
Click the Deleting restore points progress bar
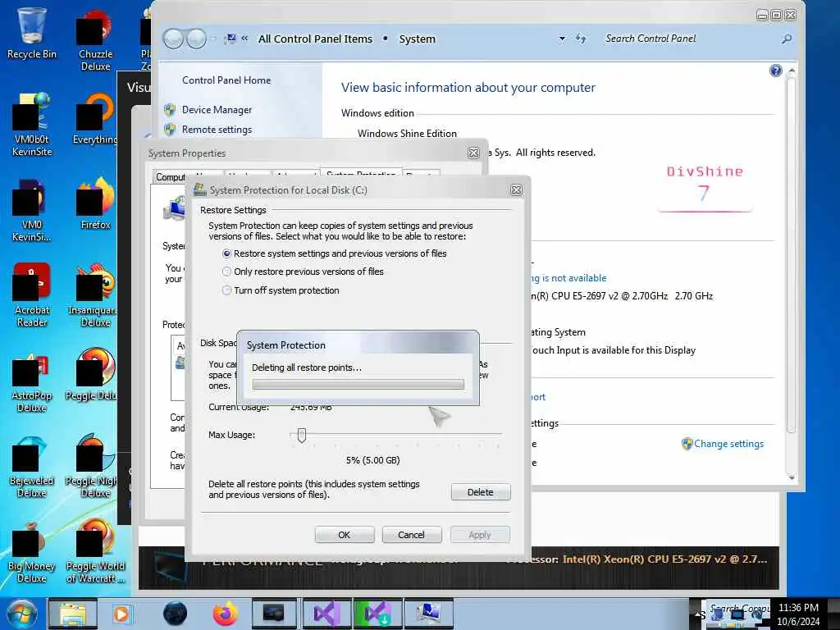click(x=358, y=384)
